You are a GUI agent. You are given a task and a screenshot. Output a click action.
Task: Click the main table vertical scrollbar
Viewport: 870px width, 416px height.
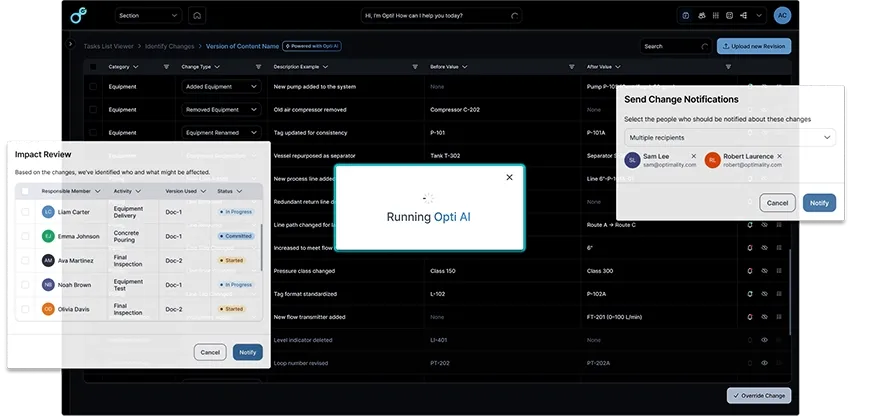click(790, 291)
